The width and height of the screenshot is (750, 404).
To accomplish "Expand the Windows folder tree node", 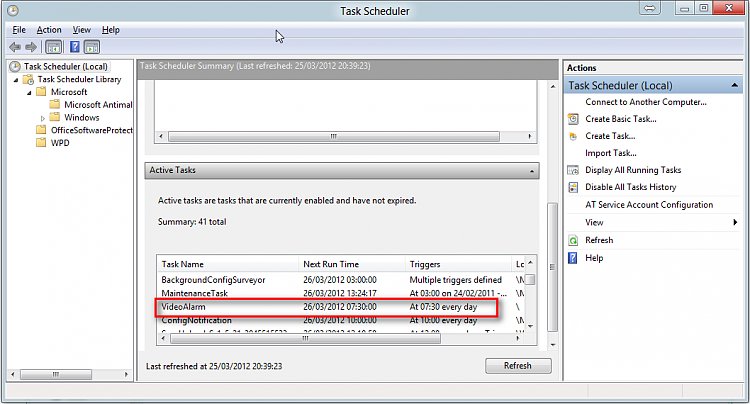I will click(x=43, y=118).
